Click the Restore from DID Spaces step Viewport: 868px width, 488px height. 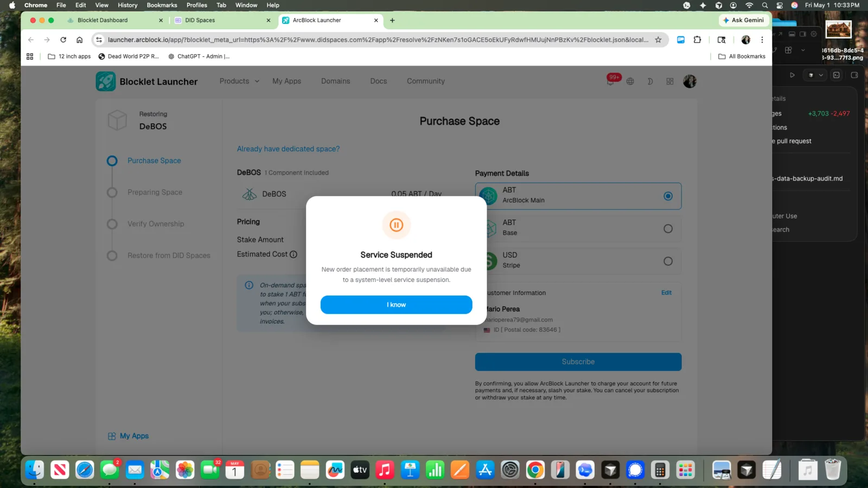[x=169, y=256]
